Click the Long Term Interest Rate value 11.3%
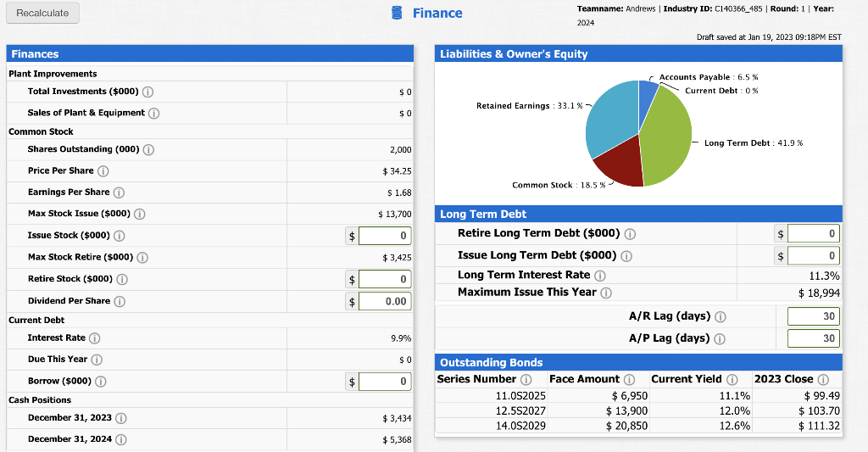This screenshot has height=452, width=868. click(824, 276)
